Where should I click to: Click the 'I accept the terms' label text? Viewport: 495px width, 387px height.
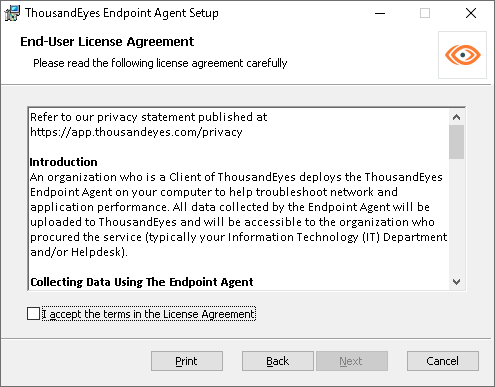149,314
